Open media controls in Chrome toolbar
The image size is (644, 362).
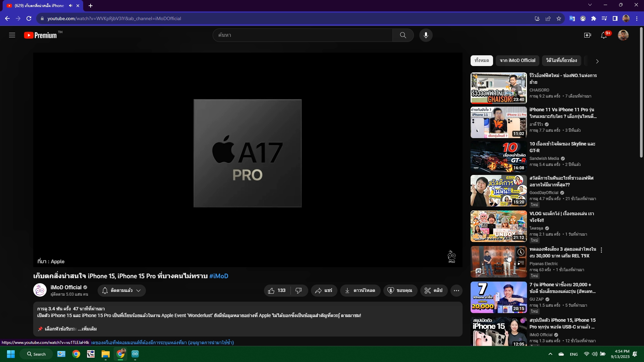604,18
